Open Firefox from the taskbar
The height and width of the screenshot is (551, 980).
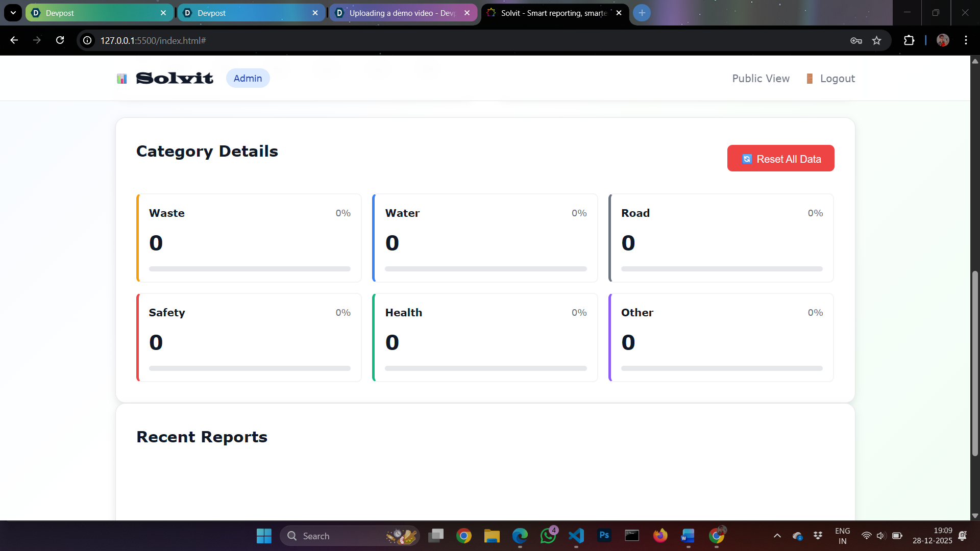pos(660,536)
